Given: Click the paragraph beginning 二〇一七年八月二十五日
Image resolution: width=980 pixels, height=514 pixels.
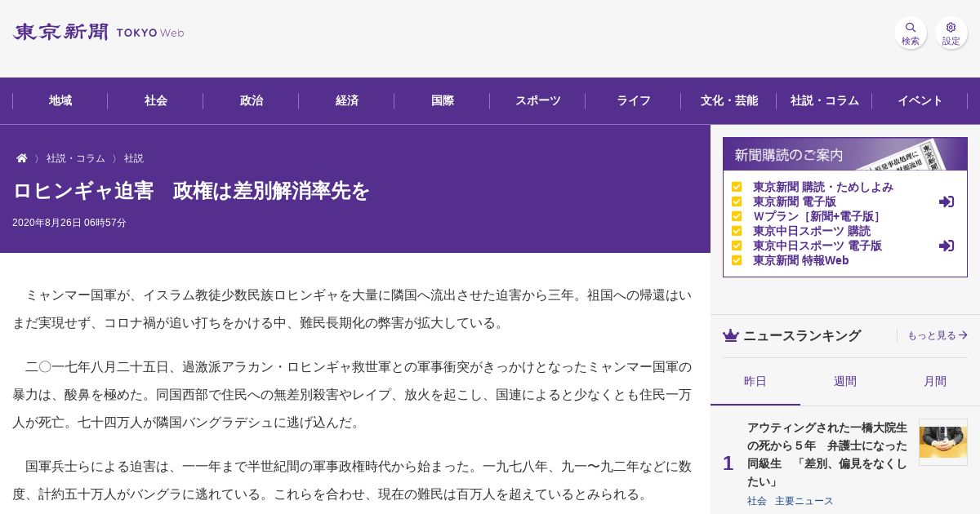Looking at the screenshot, I should point(352,395).
